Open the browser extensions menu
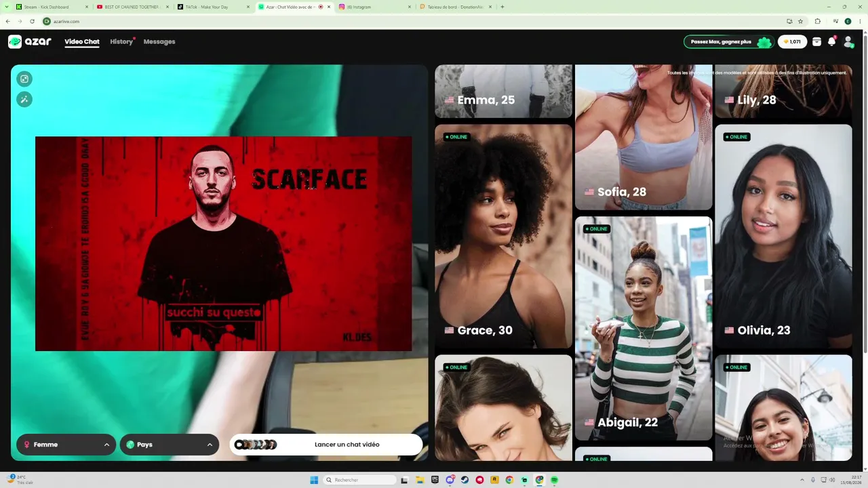The height and width of the screenshot is (488, 868). coord(817,22)
